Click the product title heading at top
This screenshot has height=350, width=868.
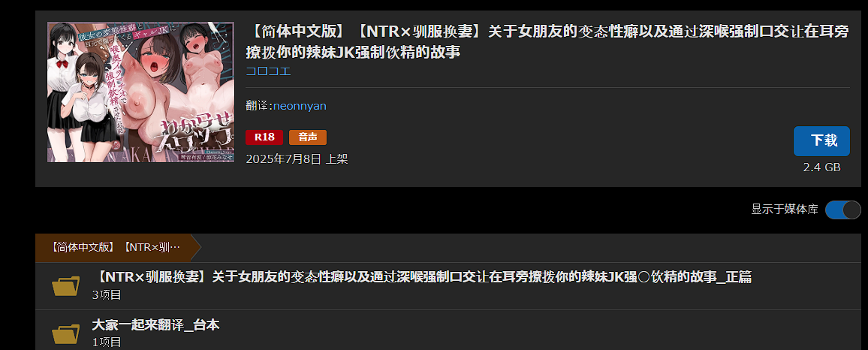[547, 42]
